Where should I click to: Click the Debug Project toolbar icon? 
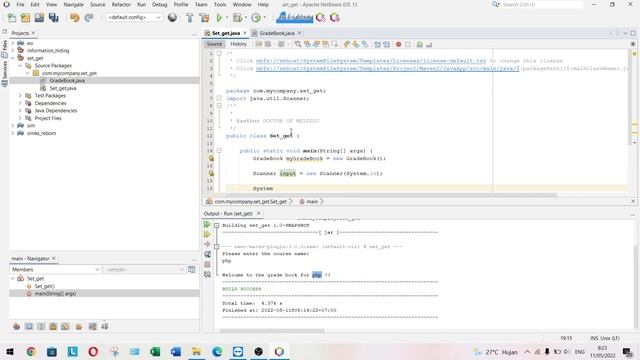pos(237,18)
